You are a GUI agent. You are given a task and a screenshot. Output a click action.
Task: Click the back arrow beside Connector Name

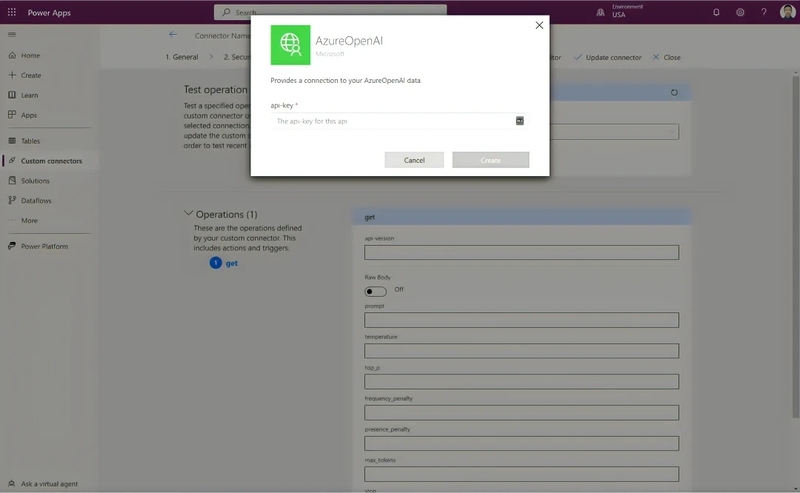[173, 35]
